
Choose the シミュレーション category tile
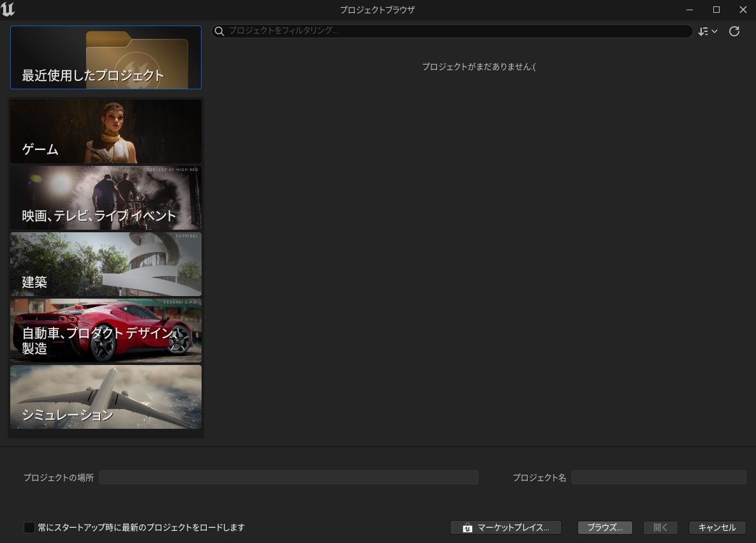(105, 397)
